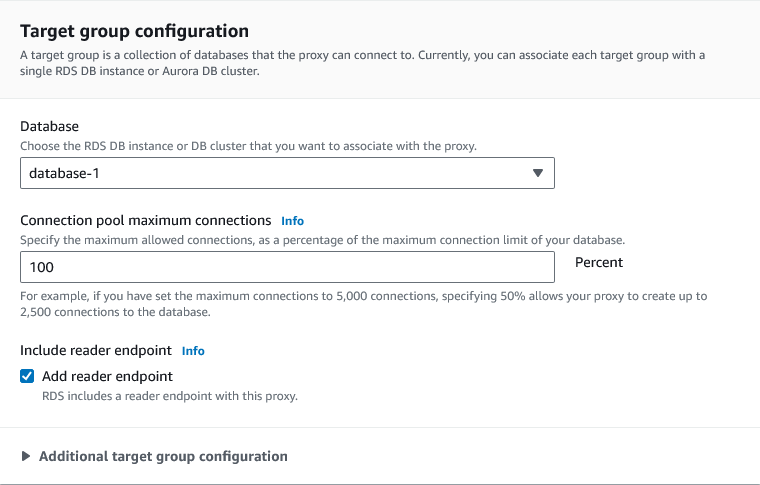The height and width of the screenshot is (485, 760).
Task: Expand Additional target group configuration triangle
Action: click(x=26, y=456)
